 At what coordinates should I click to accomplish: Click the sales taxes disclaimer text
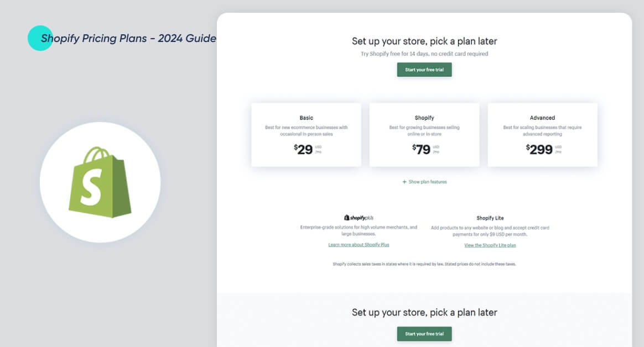pos(424,264)
